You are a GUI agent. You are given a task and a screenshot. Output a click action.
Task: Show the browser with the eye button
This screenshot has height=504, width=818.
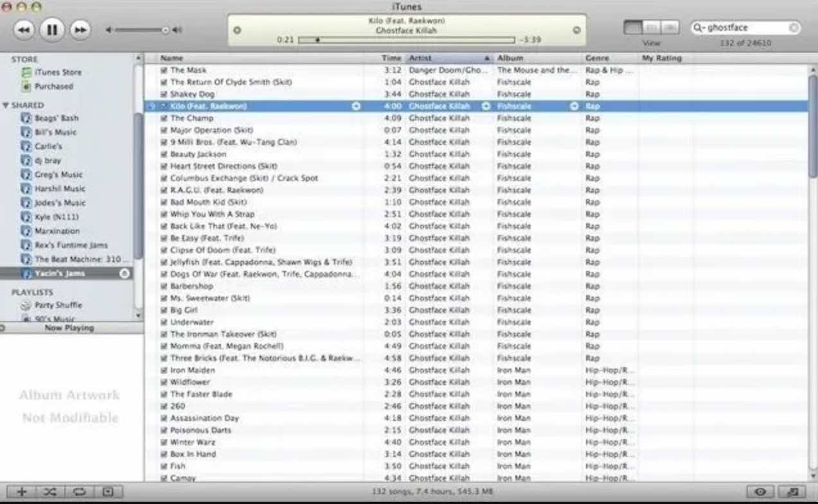pos(760,492)
